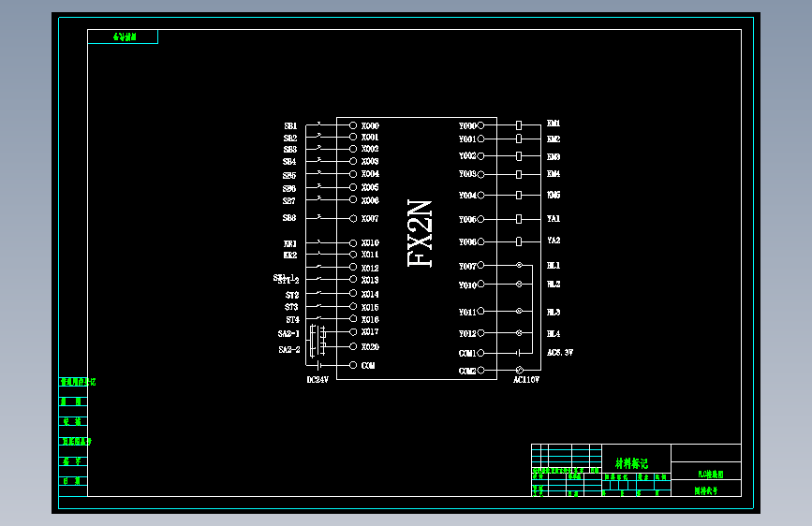Click the Y000 terminal circle
The image size is (812, 526).
tap(480, 125)
